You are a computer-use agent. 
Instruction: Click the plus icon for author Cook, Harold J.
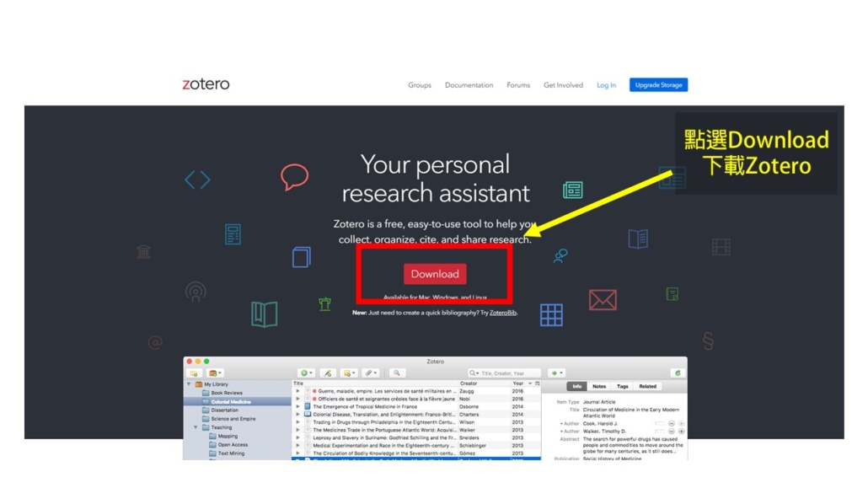pyautogui.click(x=682, y=424)
